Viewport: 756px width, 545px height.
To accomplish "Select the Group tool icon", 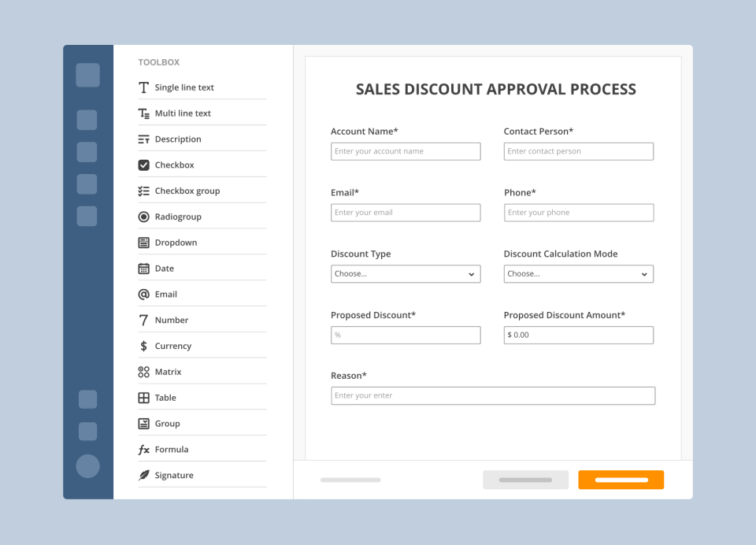I will click(x=143, y=424).
